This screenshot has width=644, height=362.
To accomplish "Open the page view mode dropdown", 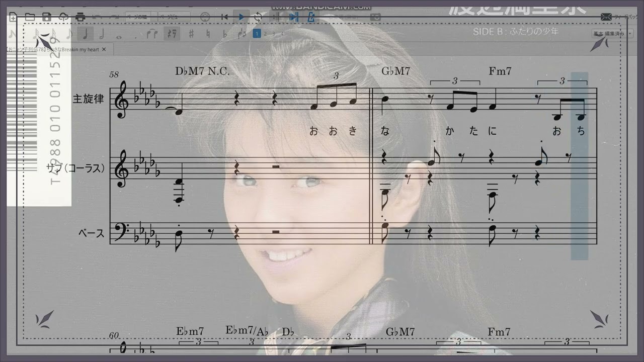I will click(x=175, y=17).
